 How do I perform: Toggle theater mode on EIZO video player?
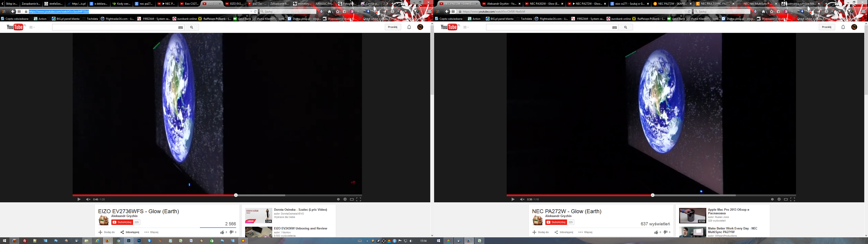tap(352, 199)
